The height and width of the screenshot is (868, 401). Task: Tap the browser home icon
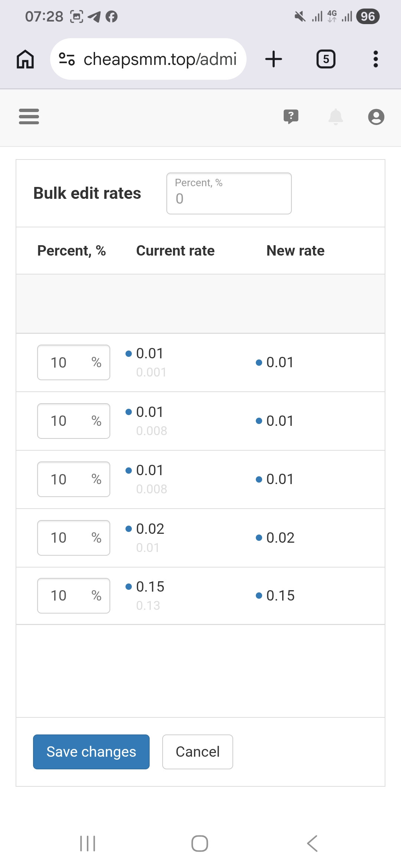coord(25,59)
